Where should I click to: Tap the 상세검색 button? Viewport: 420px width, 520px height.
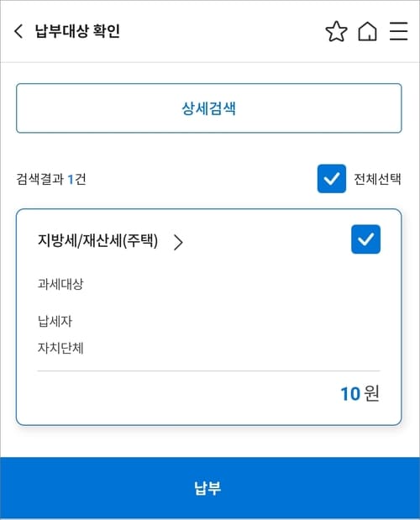(x=209, y=108)
